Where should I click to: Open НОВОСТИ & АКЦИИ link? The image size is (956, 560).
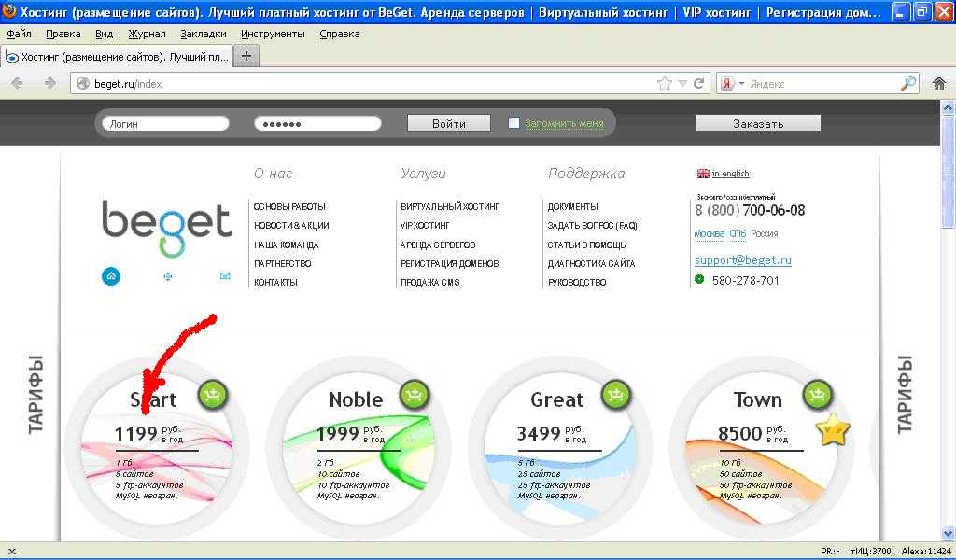click(x=291, y=226)
